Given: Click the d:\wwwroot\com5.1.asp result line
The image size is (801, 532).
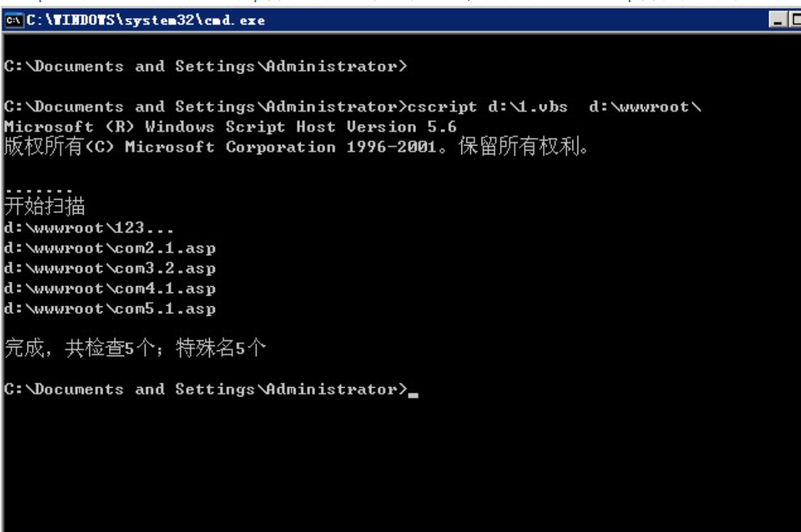Looking at the screenshot, I should (x=110, y=309).
